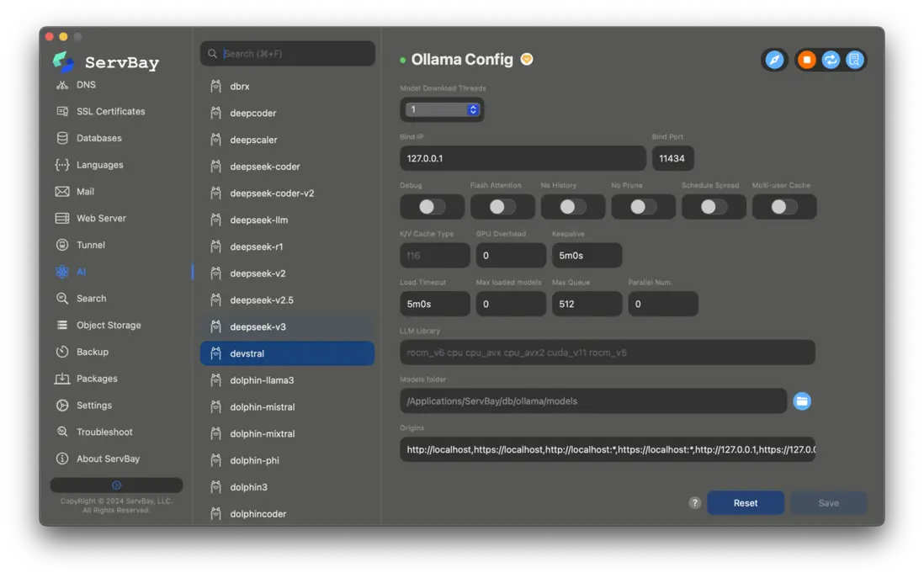Screen dimensions: 924x578
Task: Click the Backup clock icon
Action: [x=62, y=352]
